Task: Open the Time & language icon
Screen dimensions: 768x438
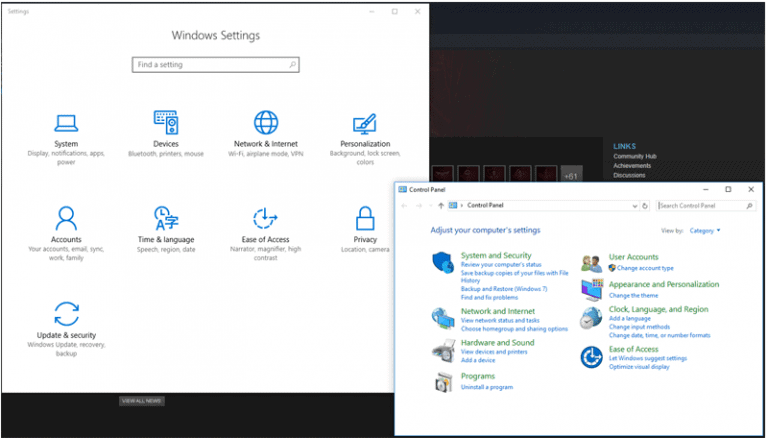Action: tap(166, 218)
